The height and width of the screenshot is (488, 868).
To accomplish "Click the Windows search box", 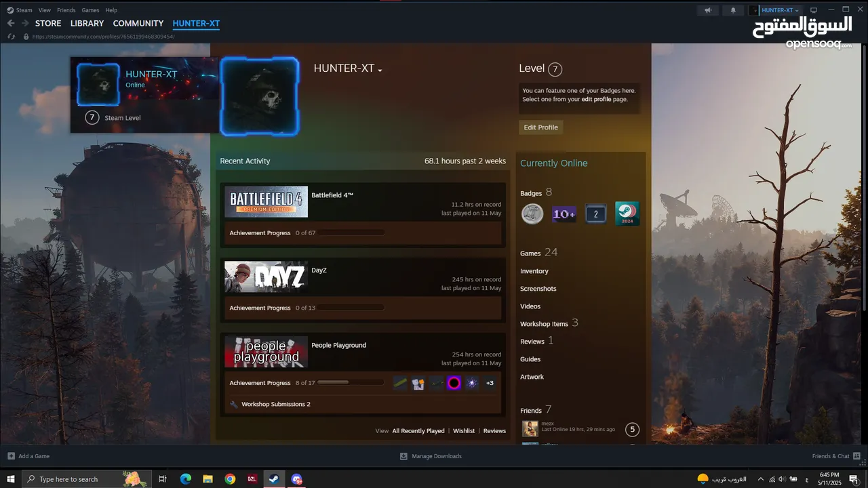I will coord(85,479).
